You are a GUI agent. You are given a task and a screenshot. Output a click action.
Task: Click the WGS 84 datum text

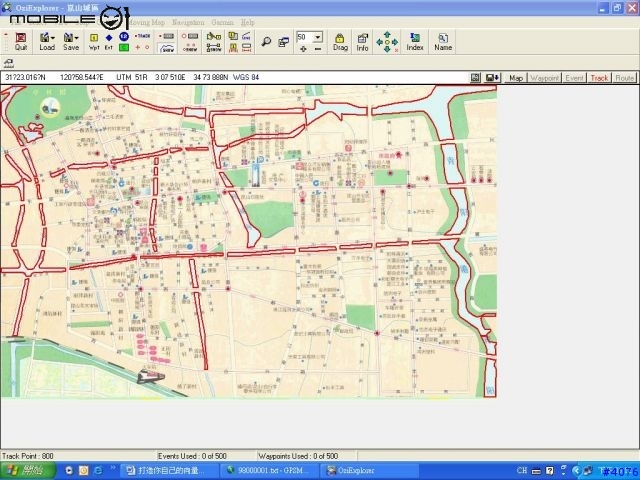246,77
